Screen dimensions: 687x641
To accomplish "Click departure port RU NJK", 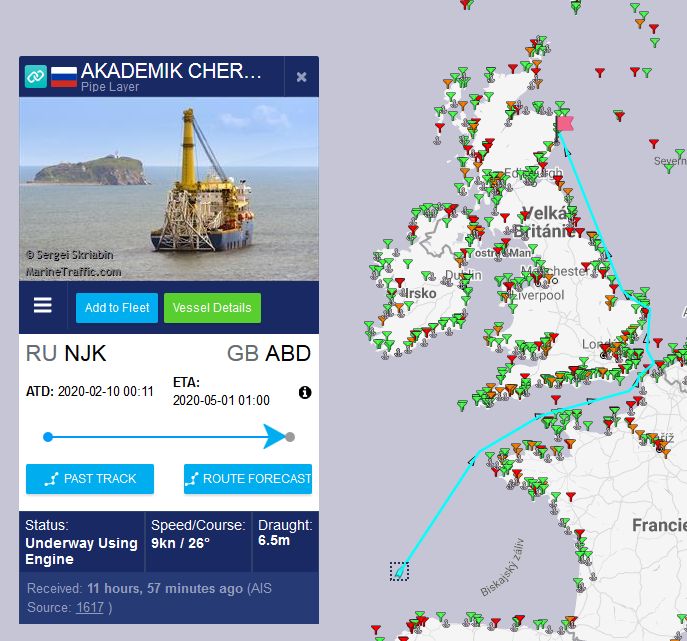I will [66, 353].
